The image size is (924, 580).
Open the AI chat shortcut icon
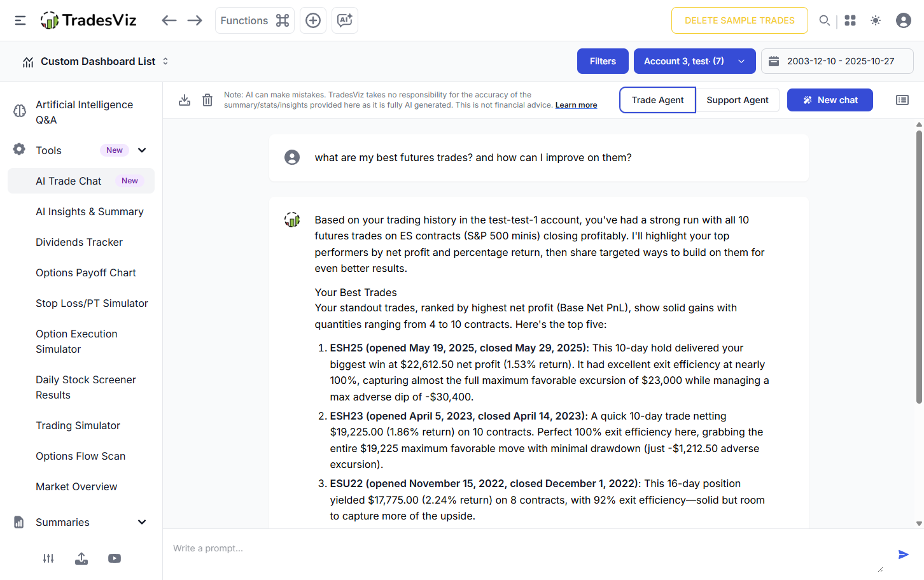coord(345,20)
